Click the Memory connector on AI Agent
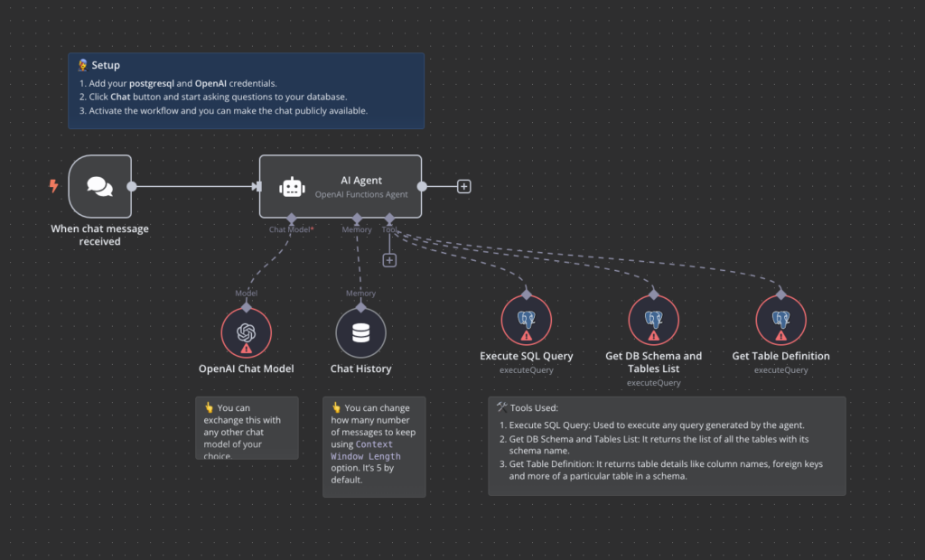The image size is (925, 560). 357,219
